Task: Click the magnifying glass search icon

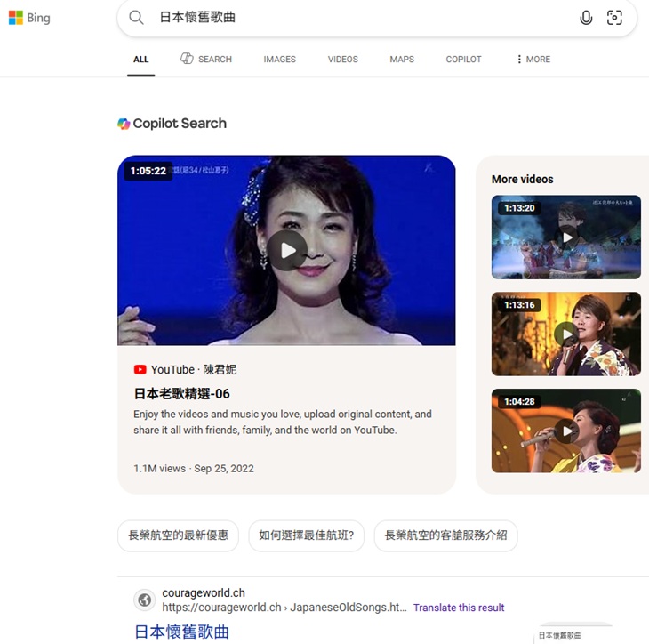Action: click(x=136, y=18)
